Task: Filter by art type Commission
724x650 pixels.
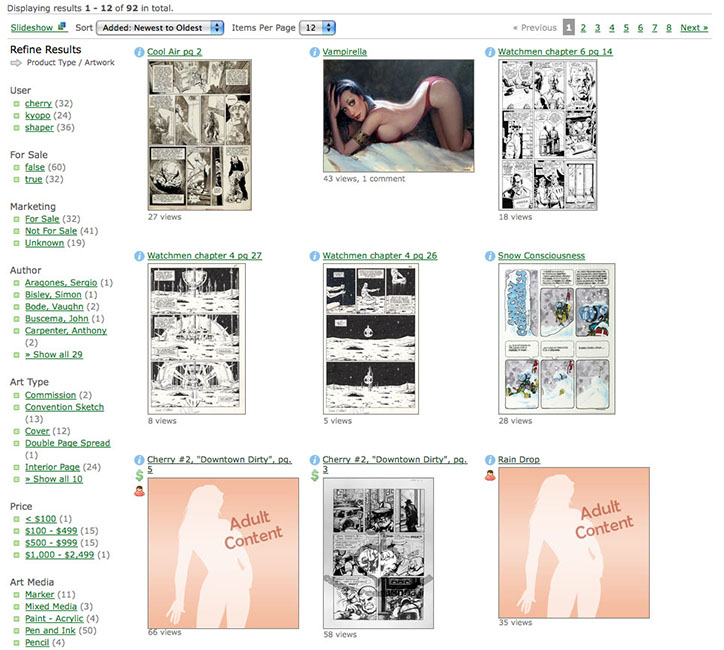Action: (50, 395)
